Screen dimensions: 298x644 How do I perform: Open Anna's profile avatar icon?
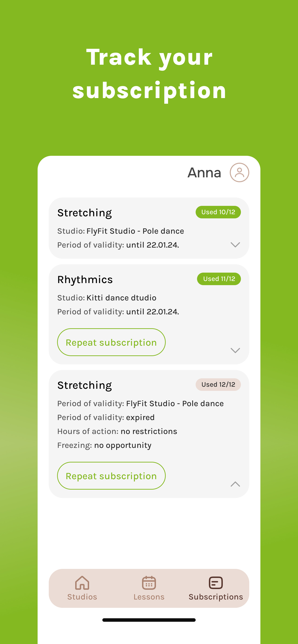point(239,172)
